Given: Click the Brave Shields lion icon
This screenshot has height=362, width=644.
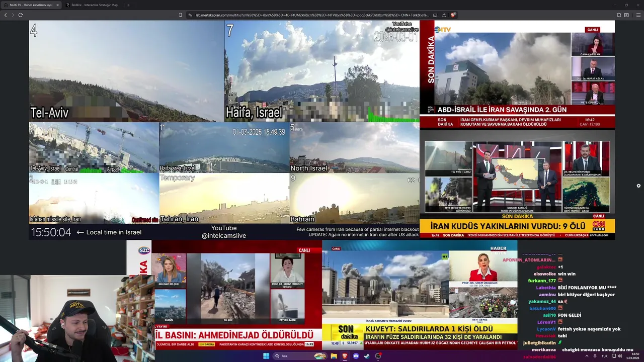Looking at the screenshot, I should (453, 15).
